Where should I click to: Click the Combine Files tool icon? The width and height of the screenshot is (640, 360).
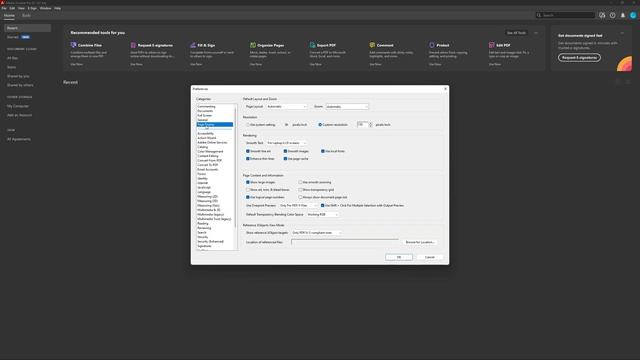coord(73,45)
